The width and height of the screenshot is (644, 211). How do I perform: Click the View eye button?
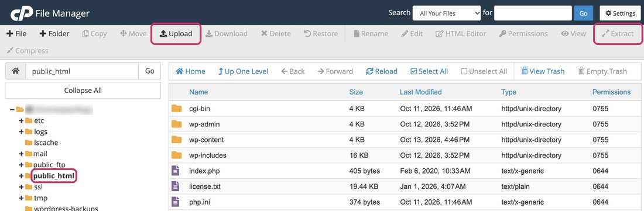pyautogui.click(x=573, y=33)
